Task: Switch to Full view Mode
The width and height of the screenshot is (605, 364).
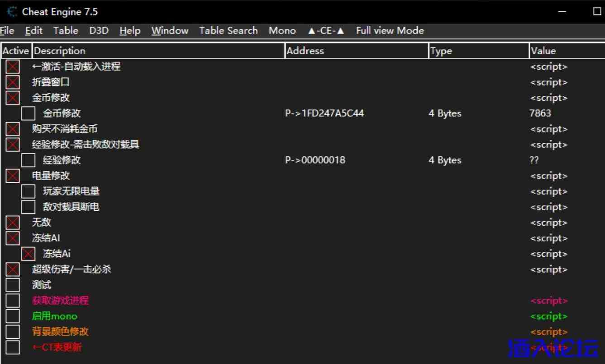Action: click(390, 31)
